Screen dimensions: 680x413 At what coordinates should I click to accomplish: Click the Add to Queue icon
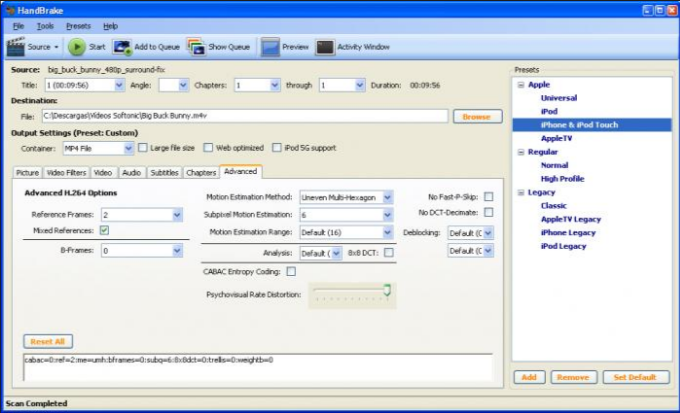coord(122,47)
